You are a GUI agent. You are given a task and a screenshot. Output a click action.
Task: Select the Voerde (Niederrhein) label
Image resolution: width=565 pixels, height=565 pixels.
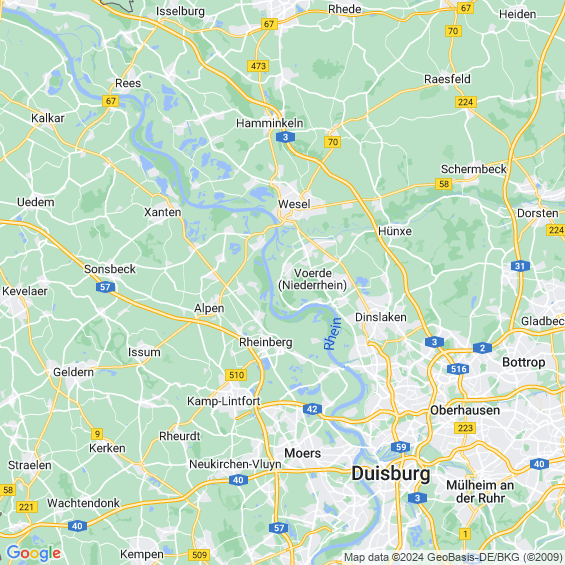312,279
